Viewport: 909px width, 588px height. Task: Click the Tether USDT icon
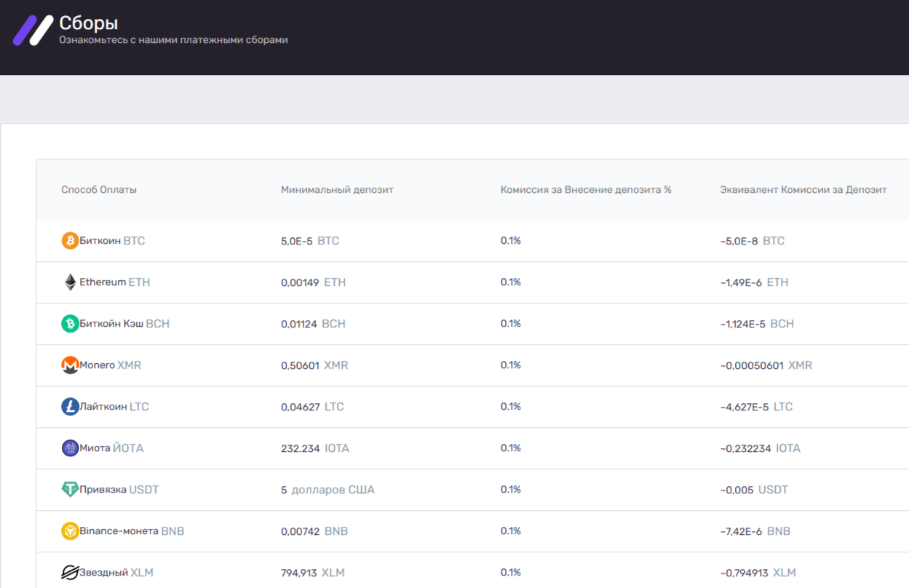(70, 490)
